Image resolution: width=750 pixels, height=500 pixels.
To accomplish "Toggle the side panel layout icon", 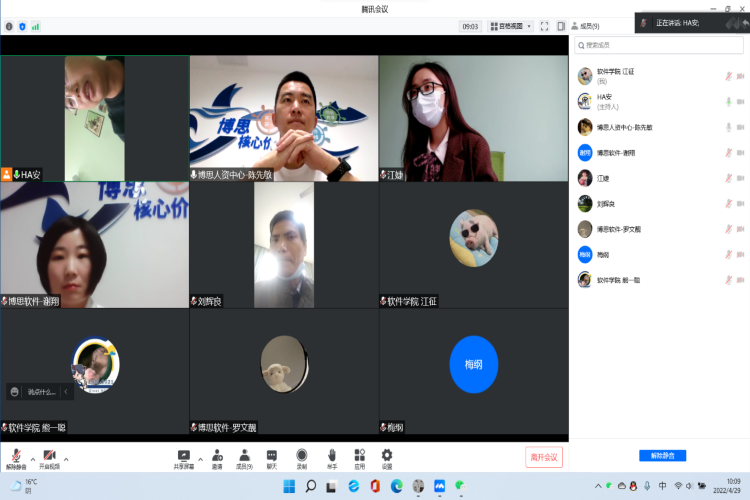I will (561, 26).
